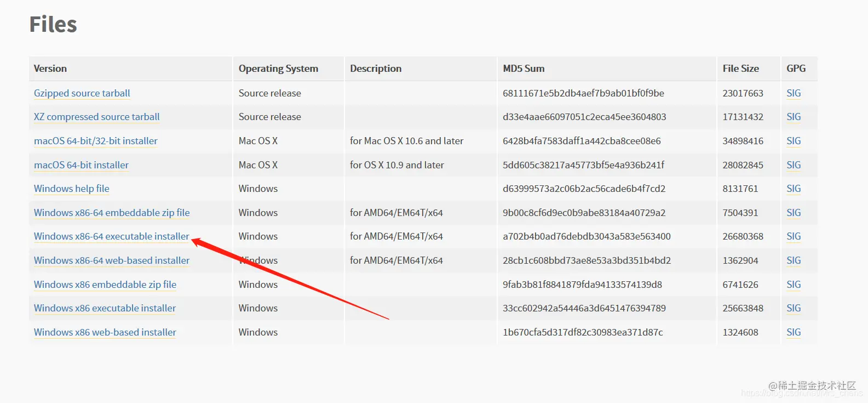Click 'Windows' in Windows help file row

click(x=258, y=189)
